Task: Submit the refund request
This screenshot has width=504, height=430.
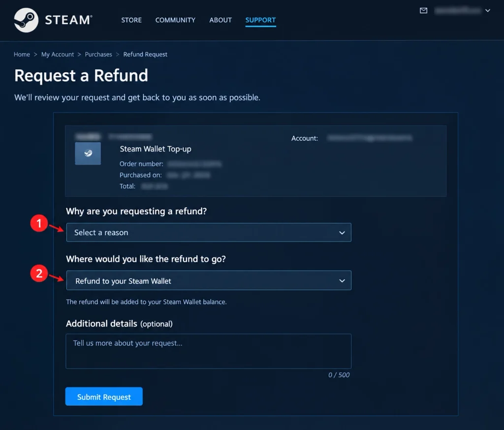Action: pyautogui.click(x=104, y=396)
